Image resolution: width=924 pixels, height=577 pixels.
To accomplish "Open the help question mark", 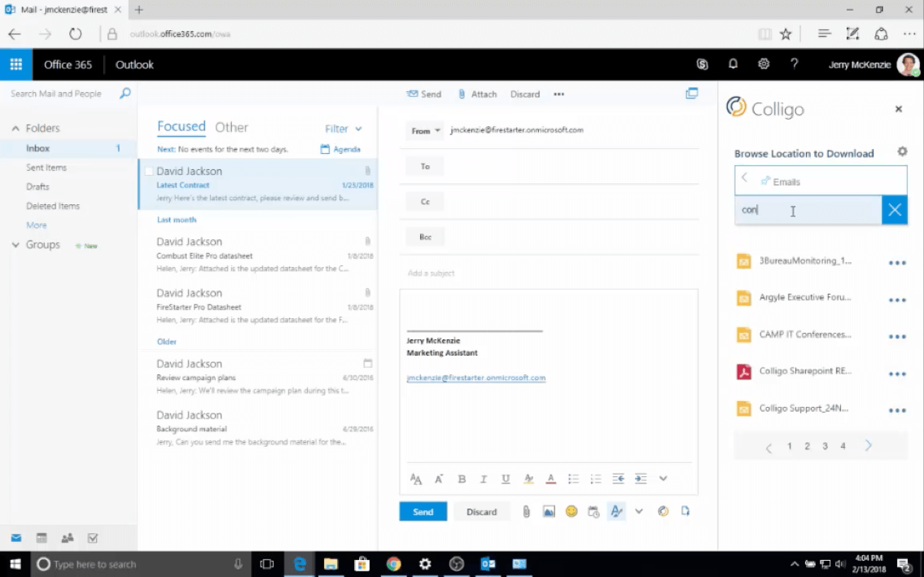I will click(x=795, y=63).
